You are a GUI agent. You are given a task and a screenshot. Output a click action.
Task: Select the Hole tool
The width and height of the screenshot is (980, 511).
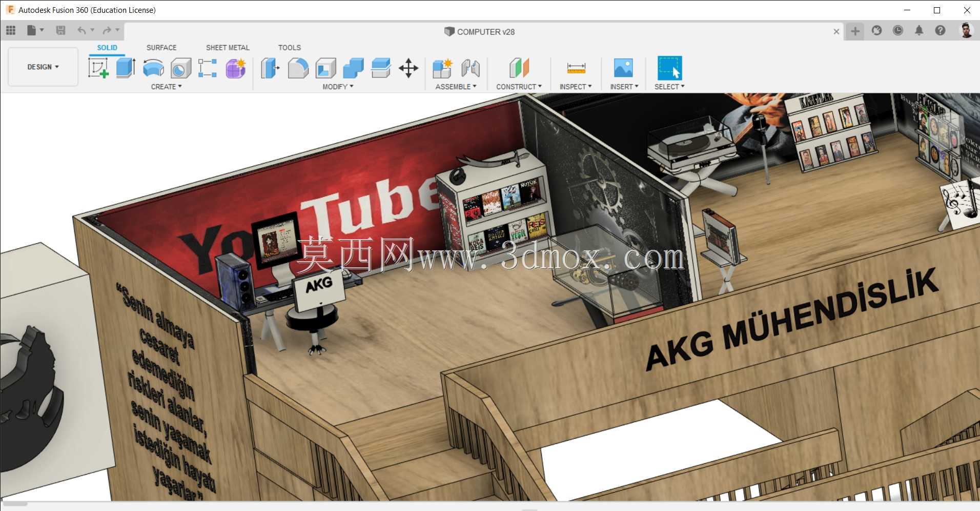[180, 68]
